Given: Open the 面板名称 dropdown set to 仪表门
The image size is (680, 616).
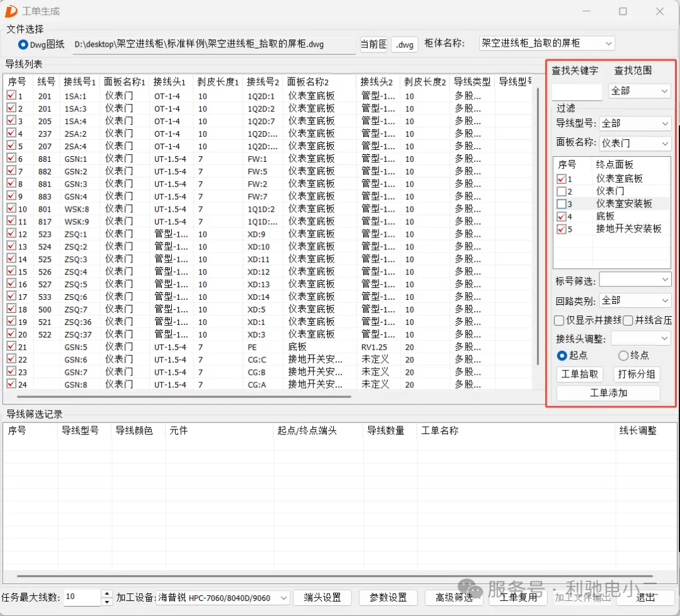Looking at the screenshot, I should (x=635, y=143).
